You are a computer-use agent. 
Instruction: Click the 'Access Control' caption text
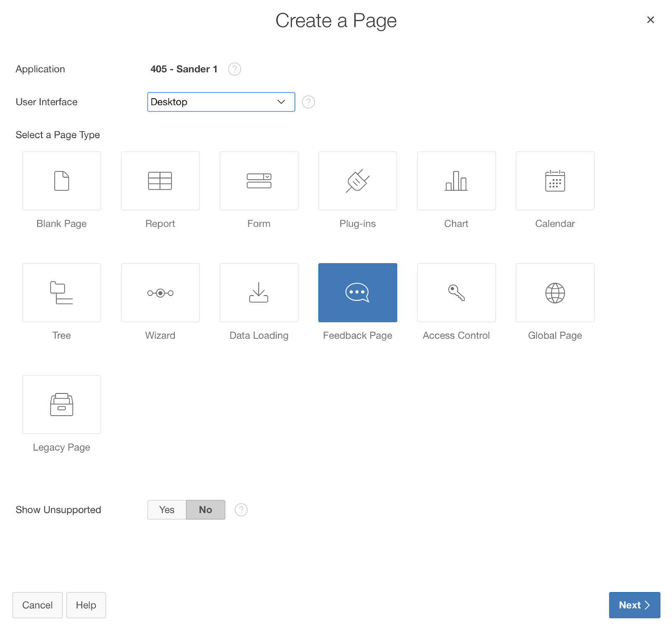pyautogui.click(x=457, y=335)
